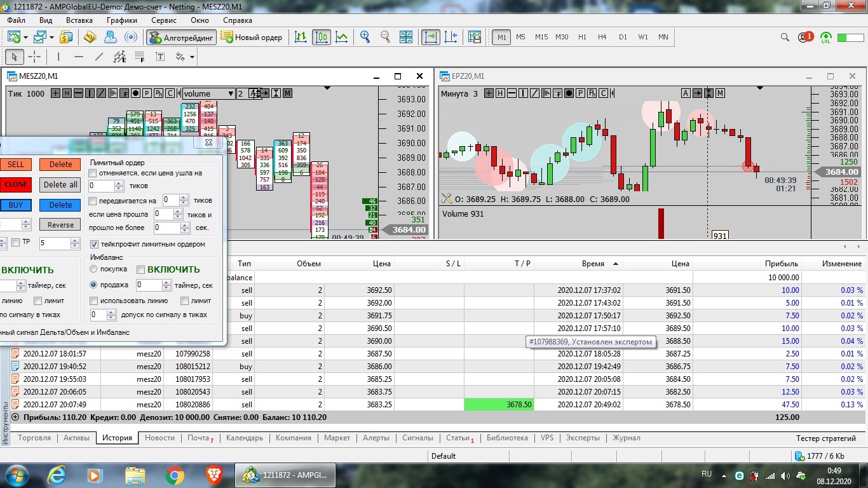Open the chart templates icon
Viewport: 868px width, 488px height.
(473, 37)
